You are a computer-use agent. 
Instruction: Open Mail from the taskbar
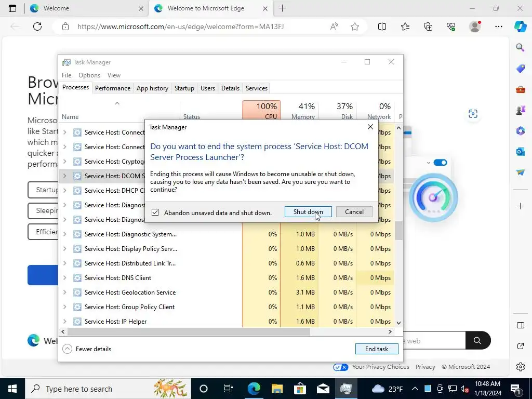(323, 389)
